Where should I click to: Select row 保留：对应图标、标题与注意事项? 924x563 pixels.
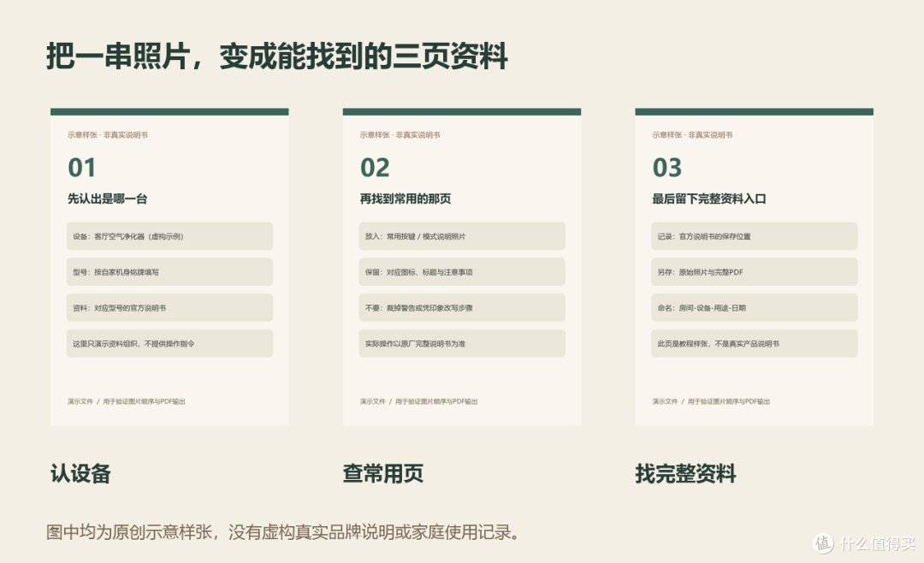tap(462, 272)
